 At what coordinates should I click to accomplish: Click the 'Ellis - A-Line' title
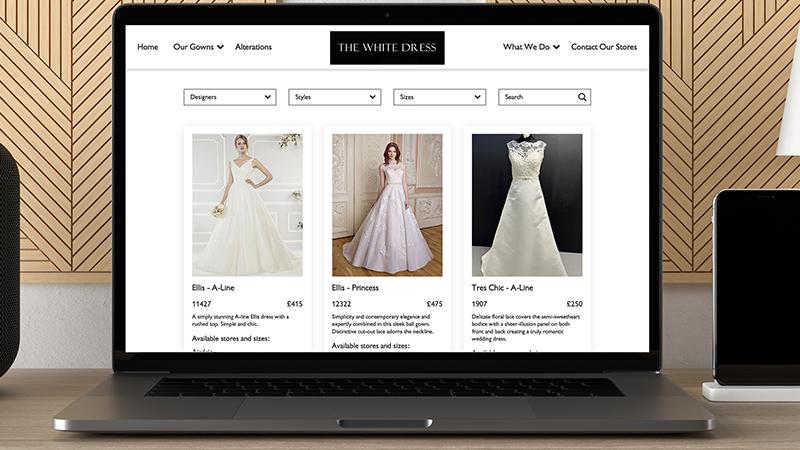click(x=213, y=288)
